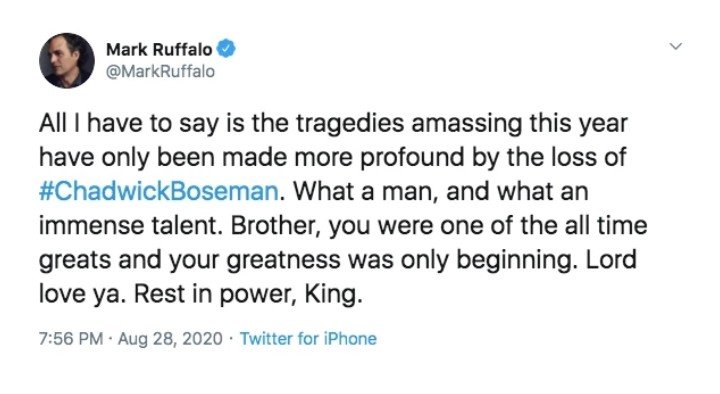Click the phrase "immense talent"
This screenshot has width=720, height=394.
[x=128, y=225]
